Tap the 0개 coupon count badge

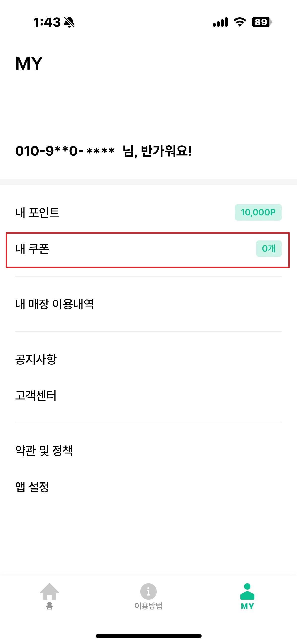[x=269, y=249]
